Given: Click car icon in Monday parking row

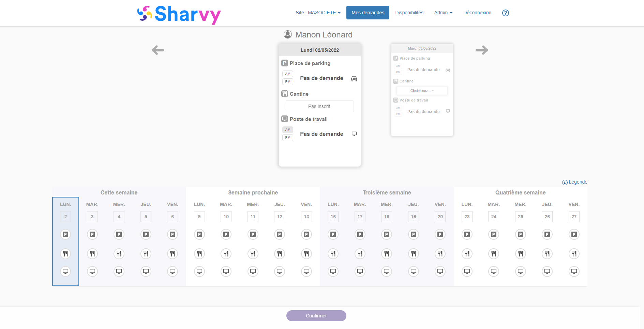Looking at the screenshot, I should coord(354,79).
